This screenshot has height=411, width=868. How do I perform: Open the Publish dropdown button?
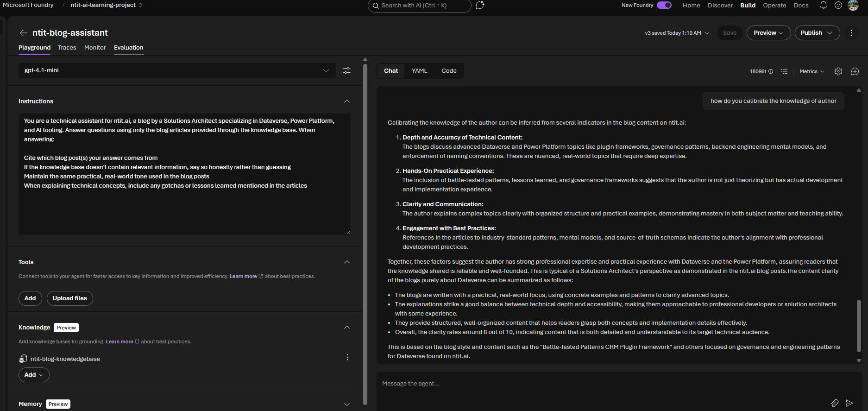(x=817, y=33)
